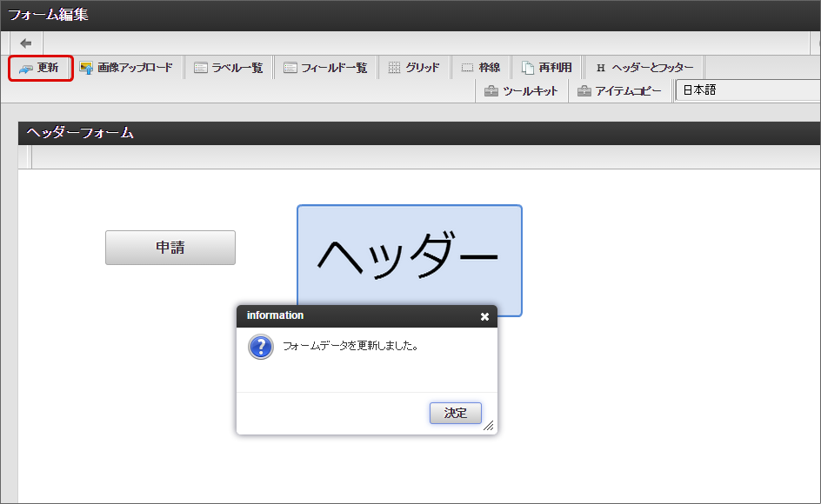Open the アイテムコピー item copy tool
Screen dimensions: 821x504
click(x=620, y=90)
